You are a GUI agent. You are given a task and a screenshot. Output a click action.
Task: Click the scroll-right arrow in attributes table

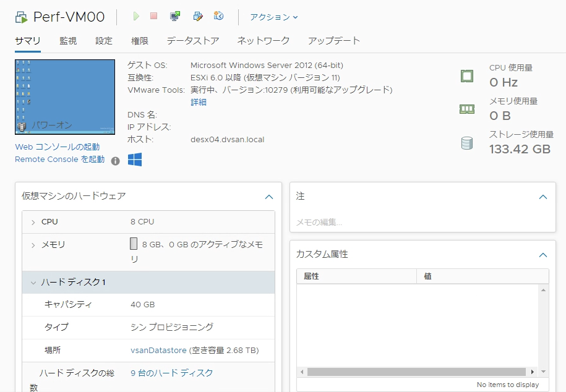[532, 372]
